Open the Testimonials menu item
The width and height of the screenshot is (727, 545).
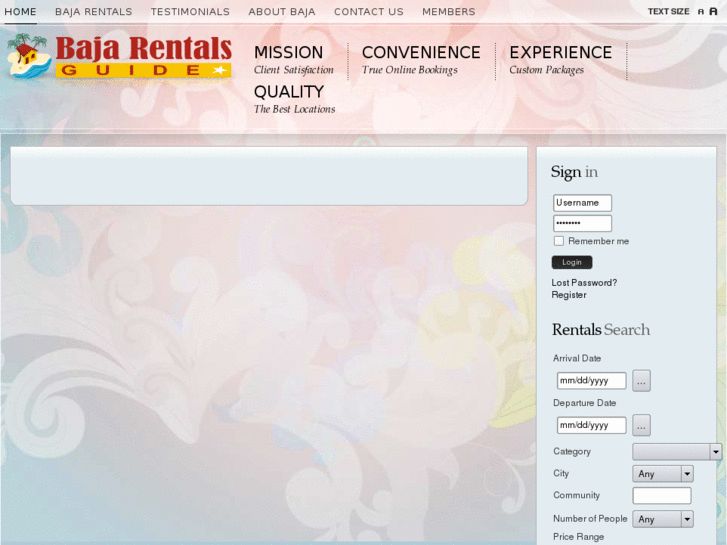(190, 12)
